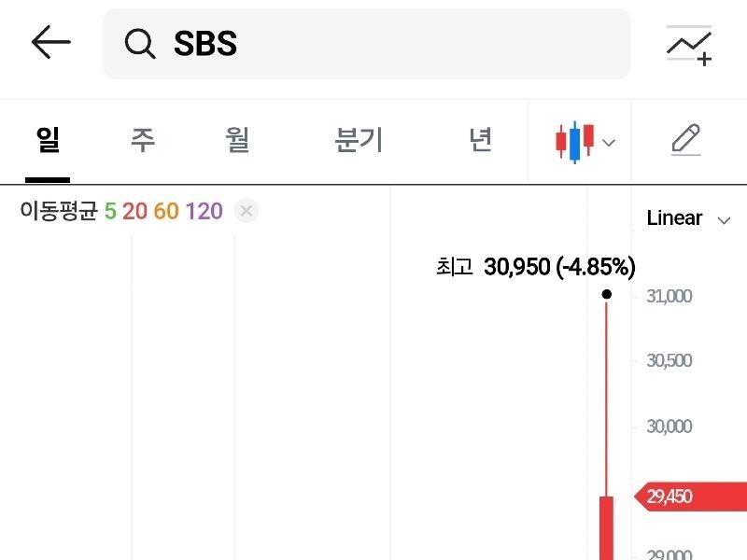The image size is (747, 560).
Task: Select the 분기 (quarterly) tab
Action: click(359, 141)
